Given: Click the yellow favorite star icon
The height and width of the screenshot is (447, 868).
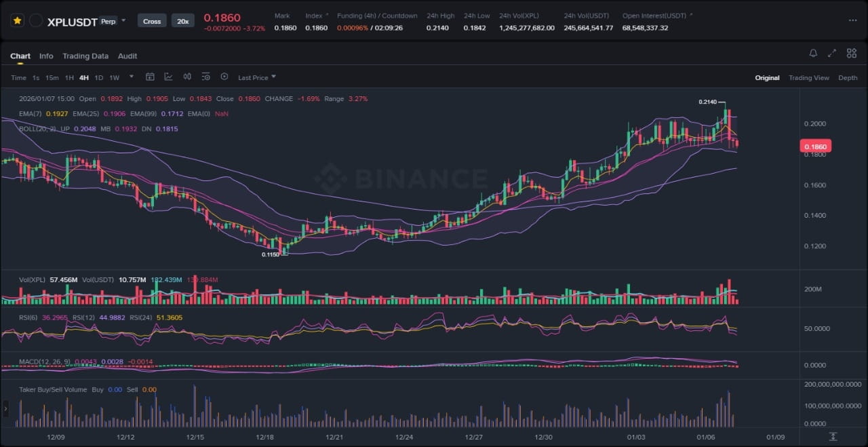Looking at the screenshot, I should (17, 21).
